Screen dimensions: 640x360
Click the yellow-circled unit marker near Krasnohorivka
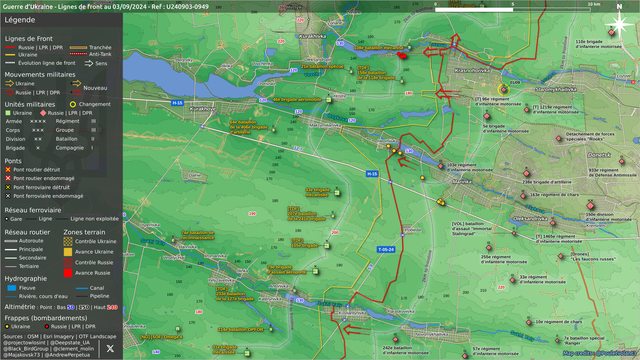[504, 90]
